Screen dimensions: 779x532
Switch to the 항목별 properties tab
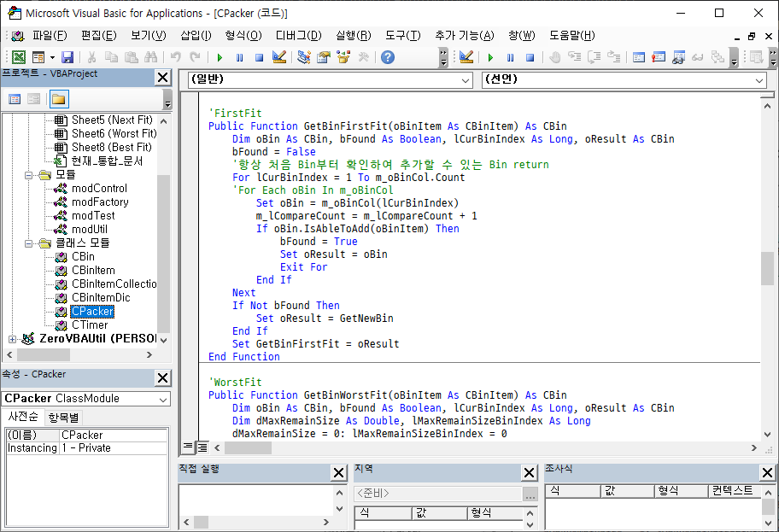(63, 418)
